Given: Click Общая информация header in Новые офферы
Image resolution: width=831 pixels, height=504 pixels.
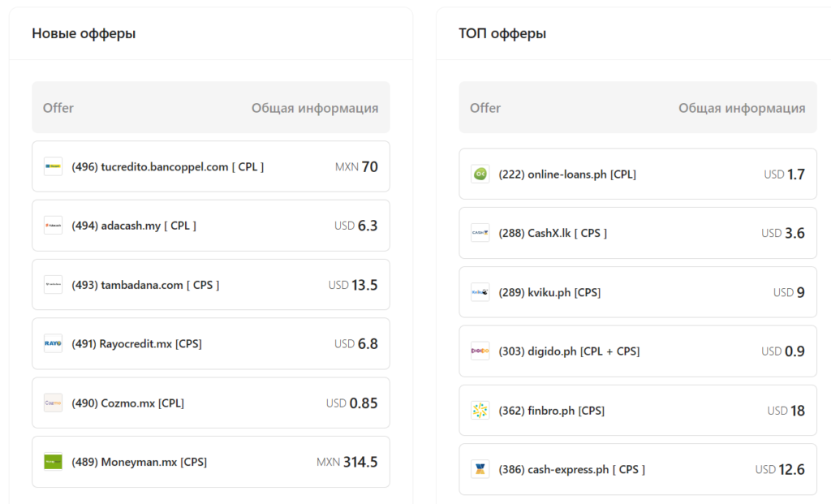Looking at the screenshot, I should pos(315,108).
